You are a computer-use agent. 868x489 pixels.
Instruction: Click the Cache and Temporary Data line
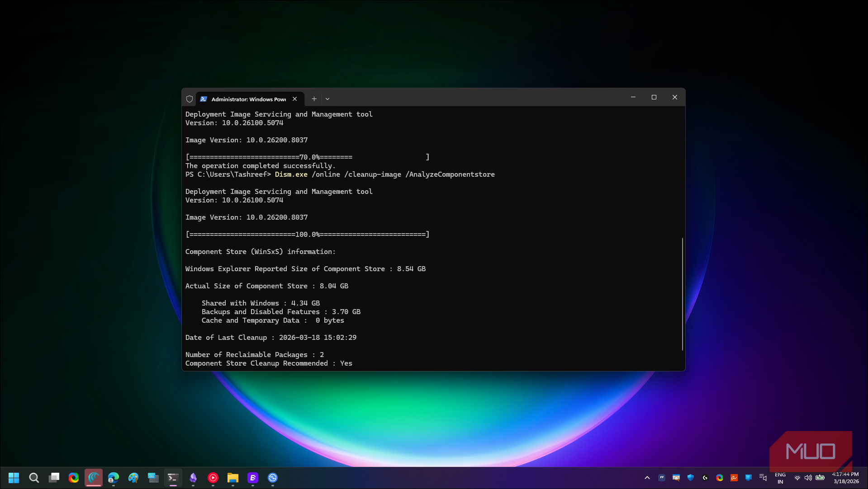tap(273, 320)
